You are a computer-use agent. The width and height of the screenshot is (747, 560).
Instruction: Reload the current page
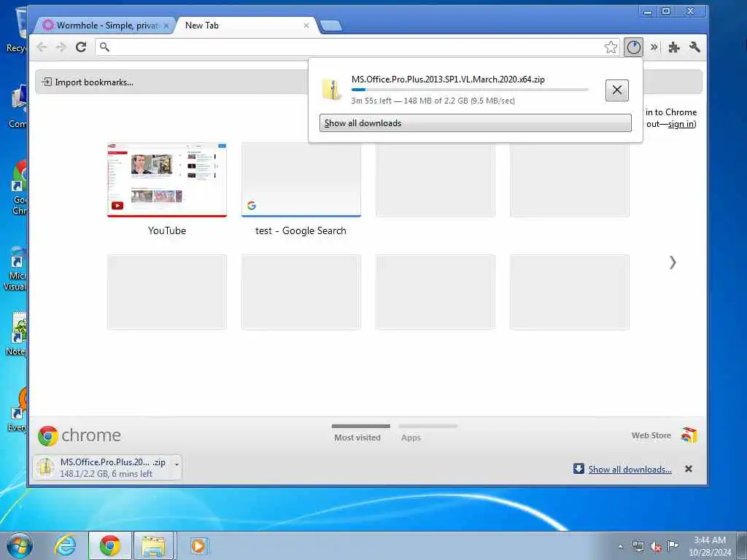pos(81,47)
